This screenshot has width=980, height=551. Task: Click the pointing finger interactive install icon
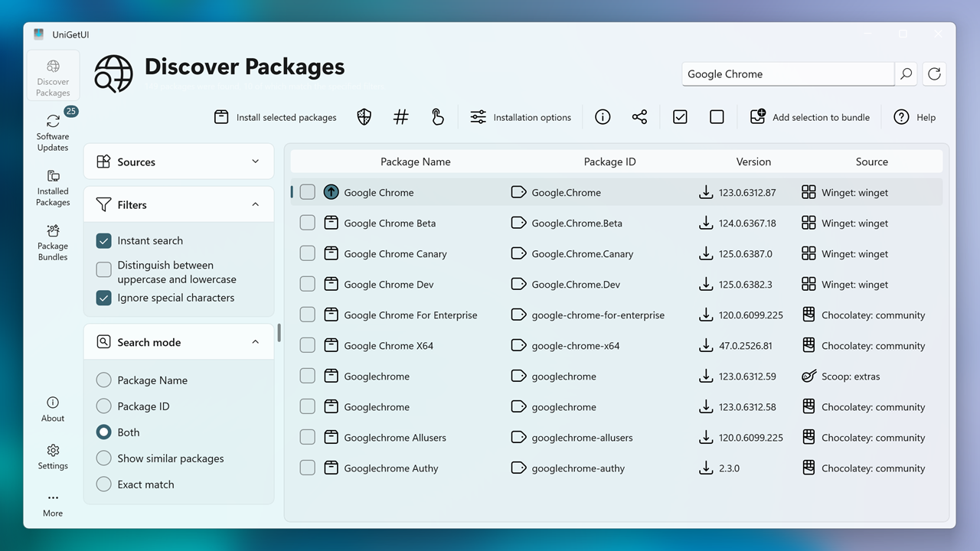(437, 116)
